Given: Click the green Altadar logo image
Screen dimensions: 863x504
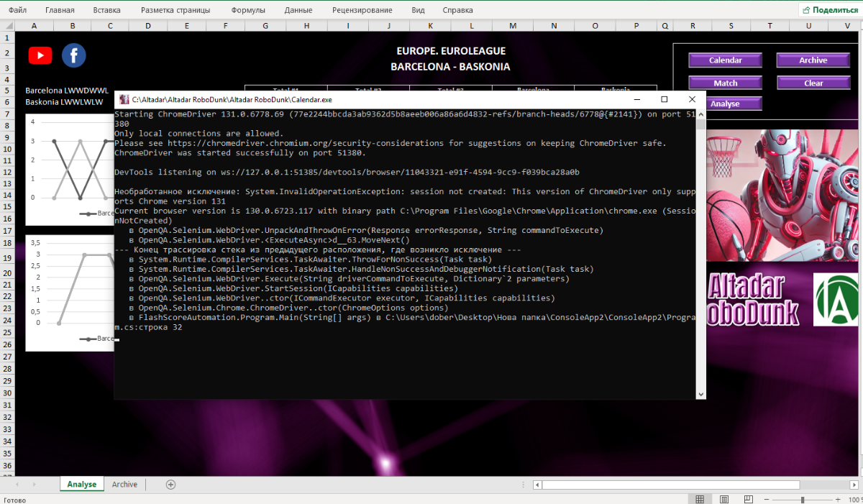Looking at the screenshot, I should [837, 300].
